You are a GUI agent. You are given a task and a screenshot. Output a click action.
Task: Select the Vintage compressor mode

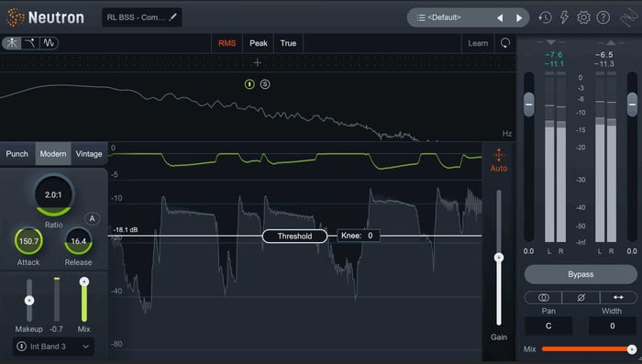pyautogui.click(x=89, y=154)
